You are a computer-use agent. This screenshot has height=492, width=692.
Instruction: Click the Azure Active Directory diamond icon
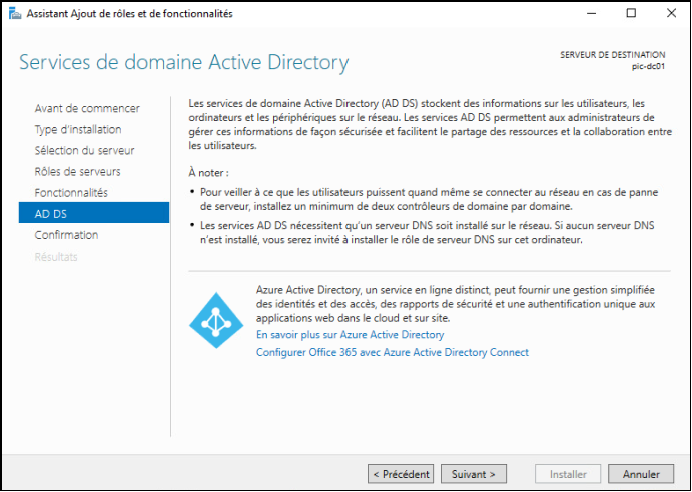coord(216,320)
